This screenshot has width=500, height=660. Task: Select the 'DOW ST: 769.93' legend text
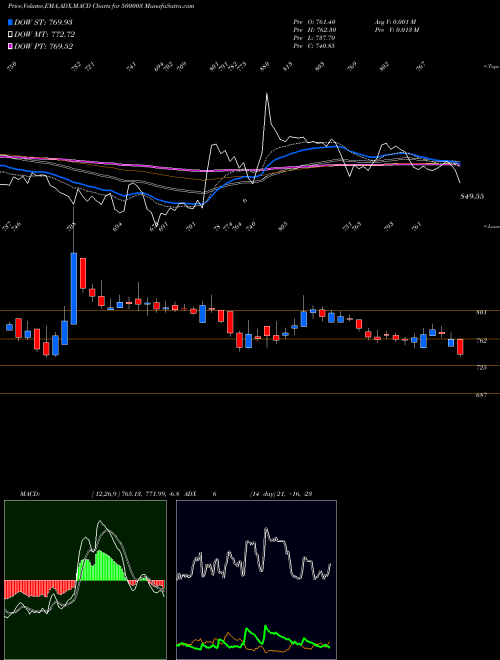point(43,22)
